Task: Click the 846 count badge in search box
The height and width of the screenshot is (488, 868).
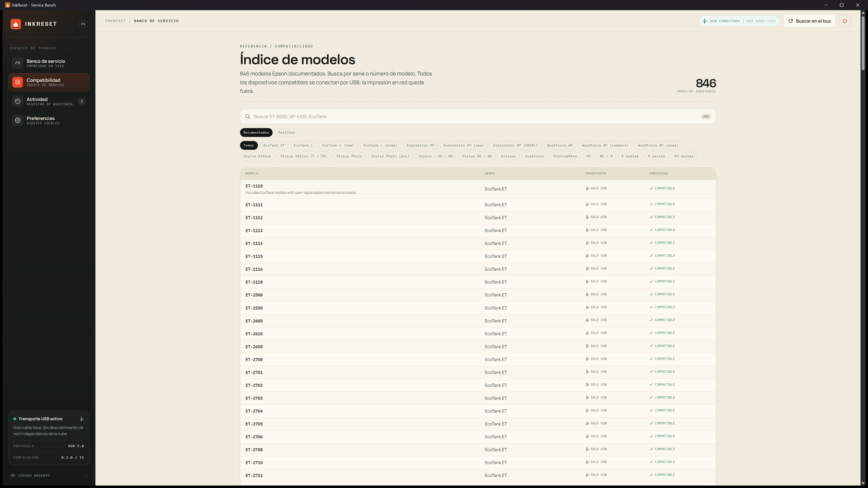Action: (x=706, y=117)
